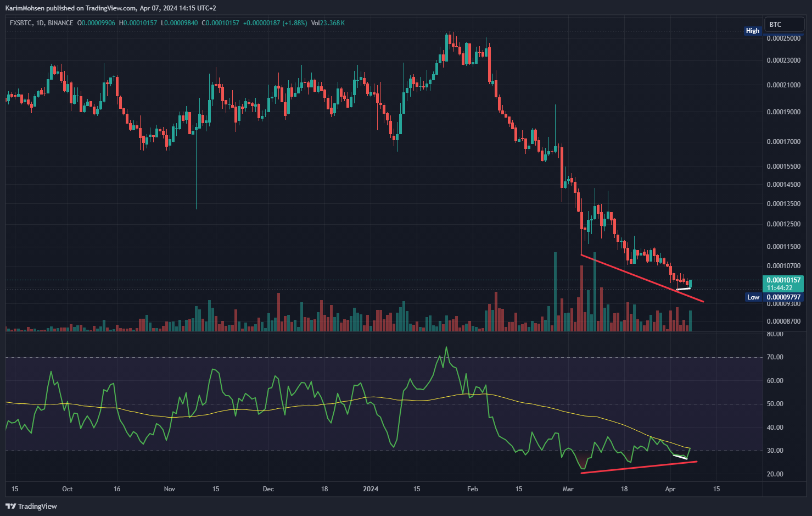Click RSI axis label 80.00
The image size is (812, 516).
click(x=775, y=334)
